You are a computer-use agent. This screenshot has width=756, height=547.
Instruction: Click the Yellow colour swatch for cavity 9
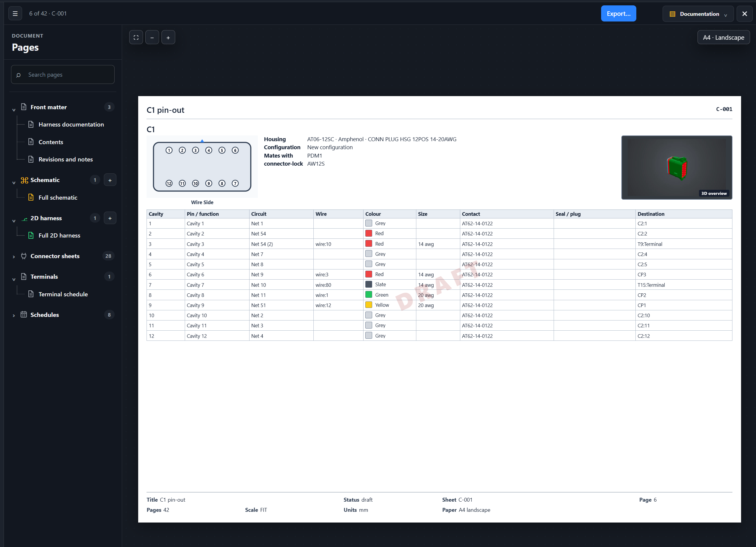369,305
